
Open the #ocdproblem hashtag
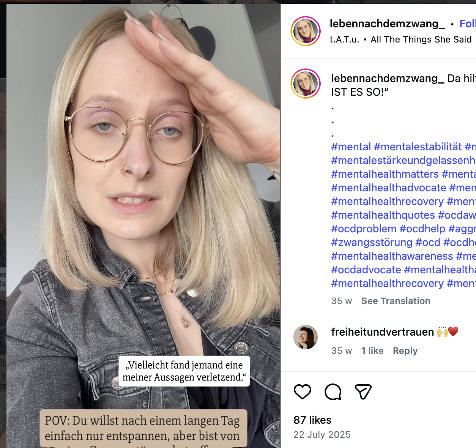364,229
